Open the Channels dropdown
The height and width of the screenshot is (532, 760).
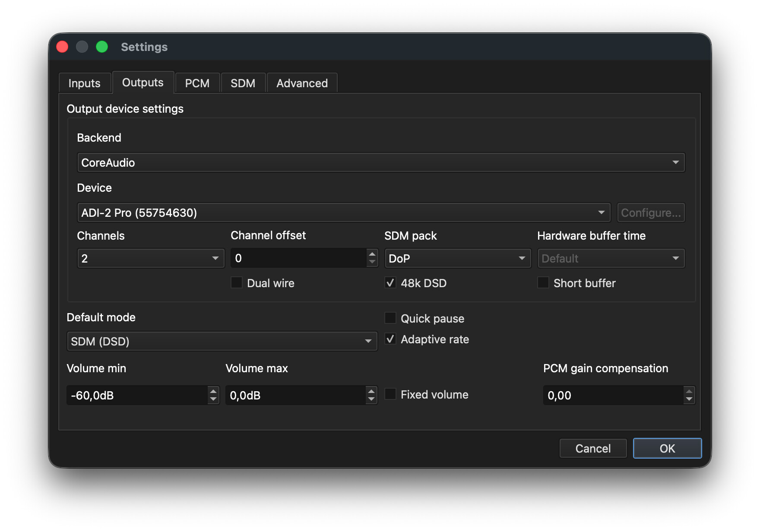(x=150, y=259)
